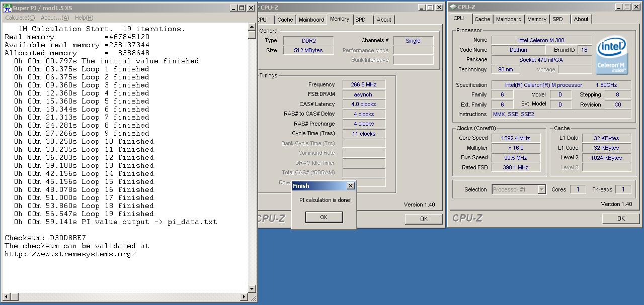Close the left CPU-Z Memory window
Image resolution: width=644 pixels, height=305 pixels.
coord(439,8)
